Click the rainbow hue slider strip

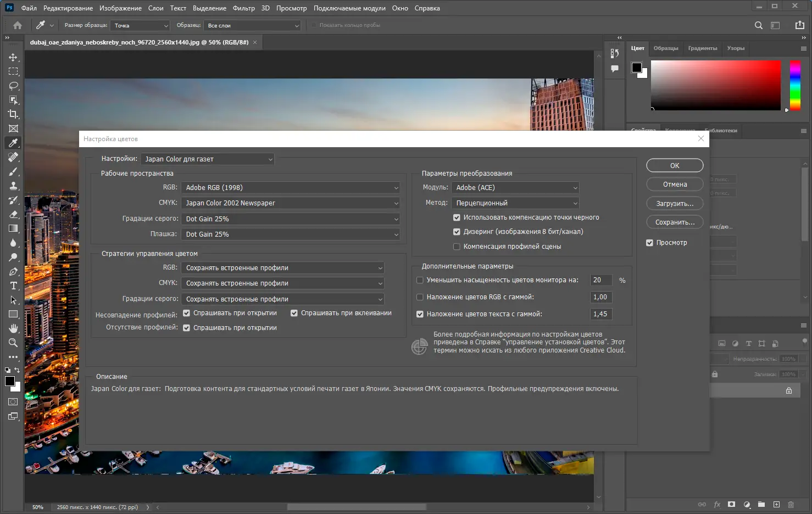795,85
